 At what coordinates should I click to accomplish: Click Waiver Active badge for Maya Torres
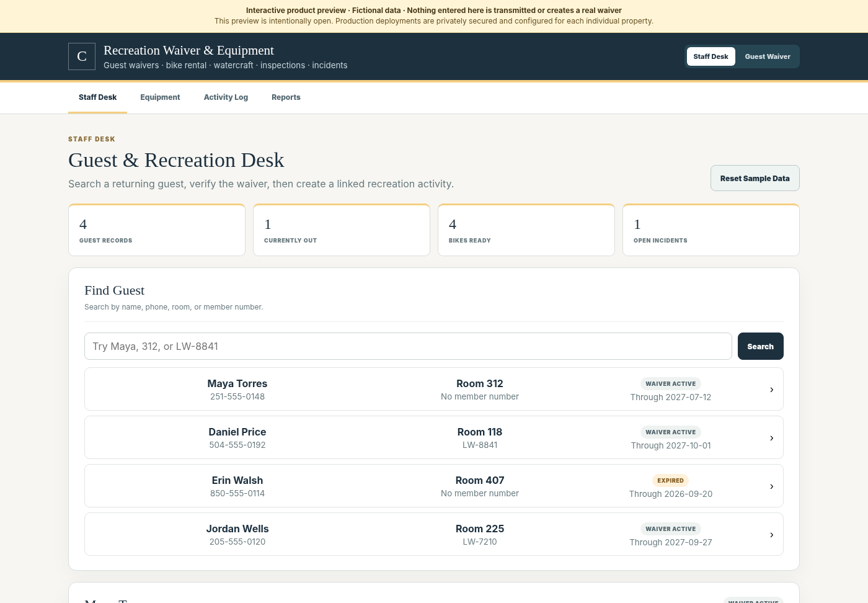[671, 383]
